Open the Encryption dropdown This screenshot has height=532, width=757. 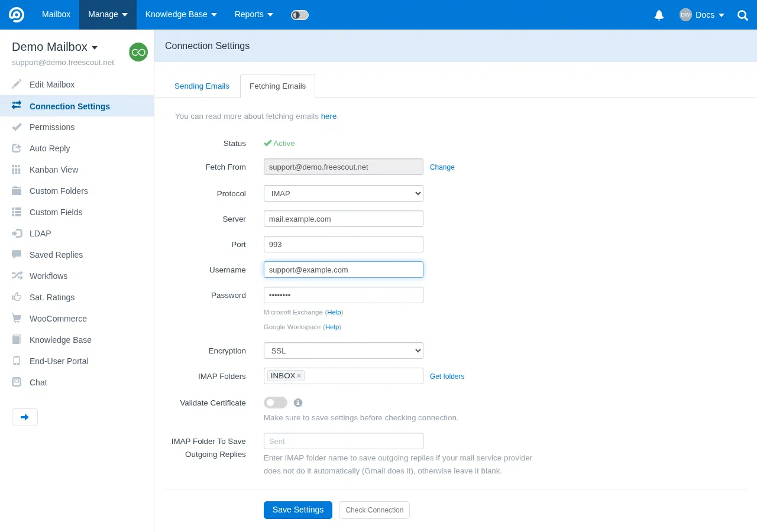(x=344, y=351)
